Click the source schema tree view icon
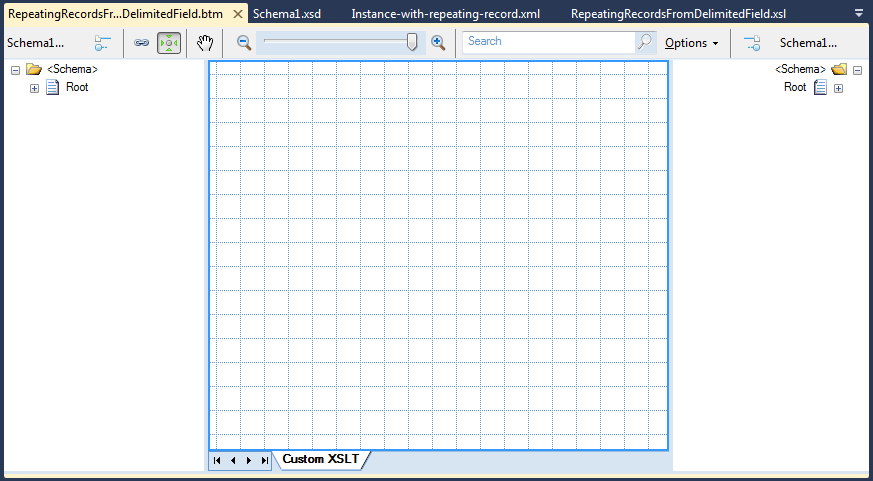Screen dimensions: 873x481 click(102, 43)
